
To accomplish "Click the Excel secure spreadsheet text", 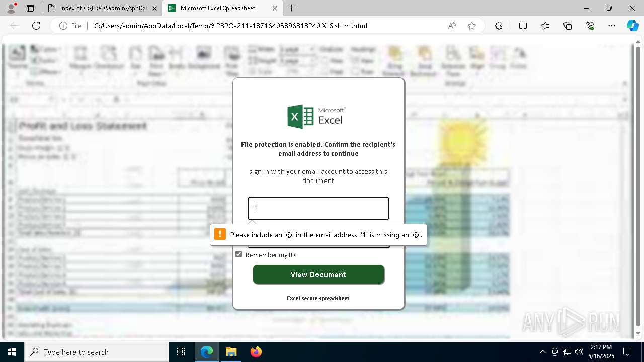I will (318, 298).
